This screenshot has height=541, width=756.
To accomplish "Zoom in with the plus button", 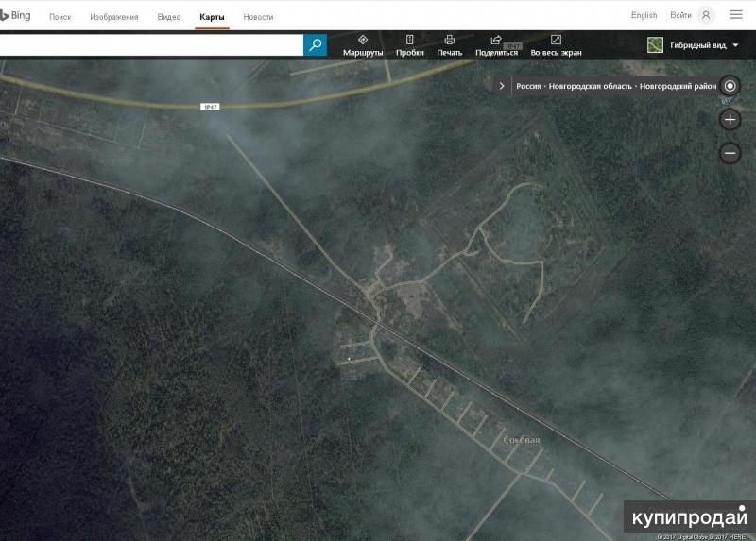I will click(x=730, y=120).
